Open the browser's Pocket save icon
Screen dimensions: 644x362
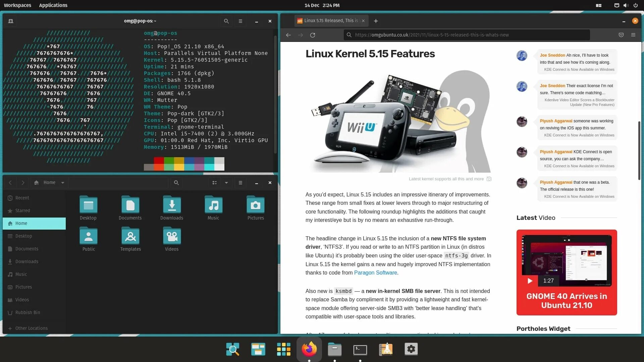click(x=621, y=35)
